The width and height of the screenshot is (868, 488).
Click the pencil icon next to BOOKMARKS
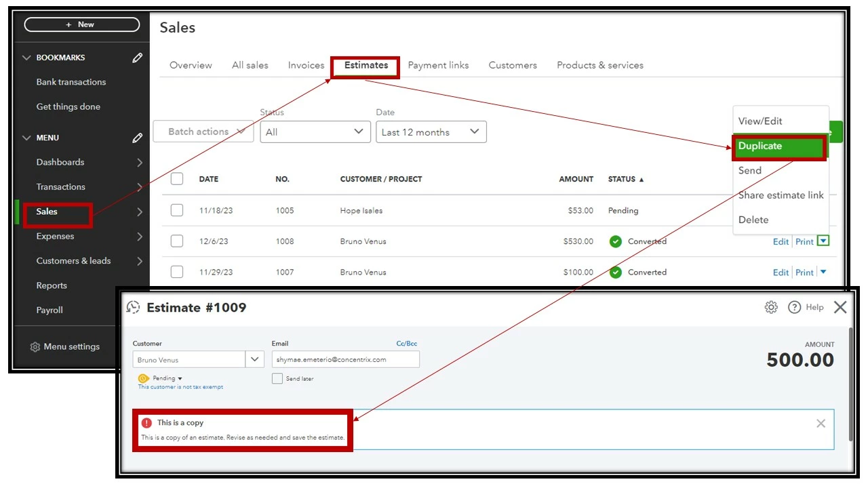pos(138,58)
